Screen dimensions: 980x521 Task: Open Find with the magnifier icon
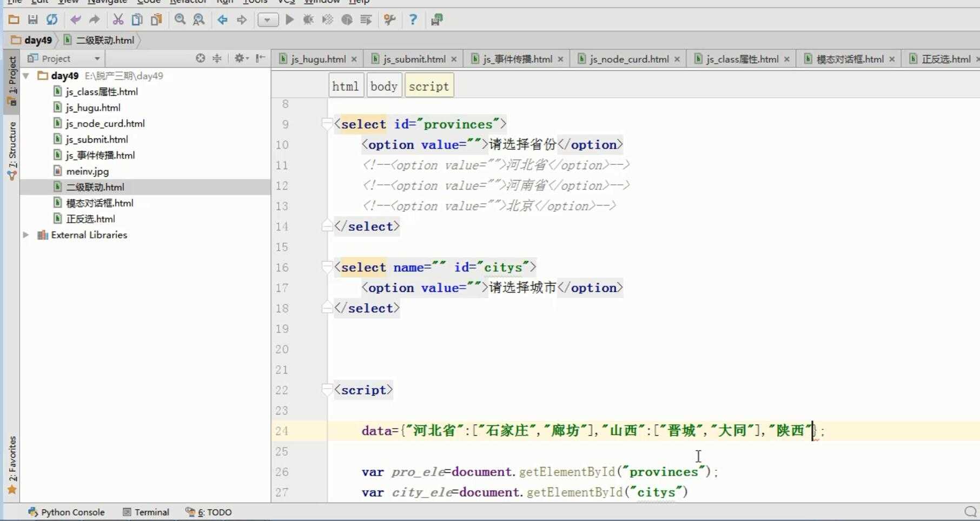pos(180,20)
